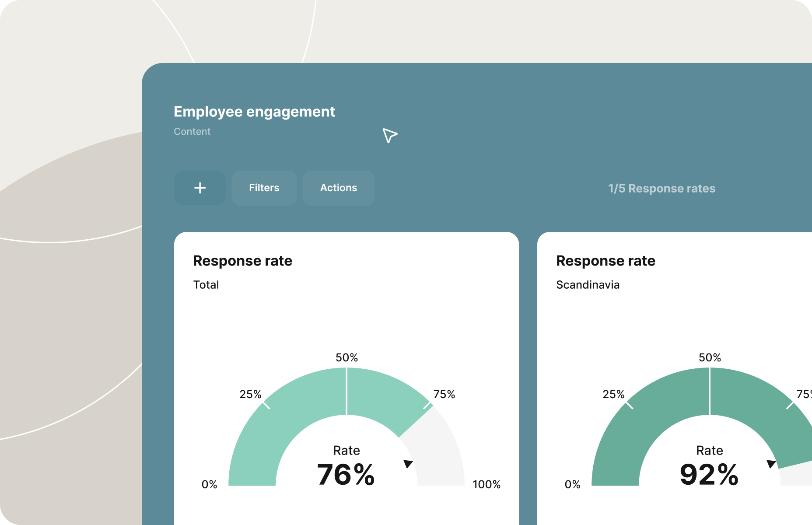Viewport: 812px width, 525px height.
Task: Click the black triangle pointer on the Total gauge
Action: tap(408, 464)
